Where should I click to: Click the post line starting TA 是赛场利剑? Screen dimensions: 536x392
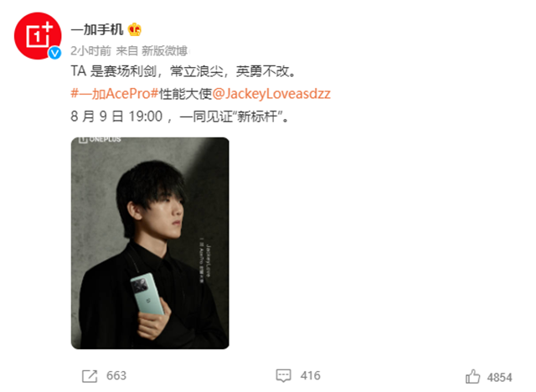pyautogui.click(x=183, y=71)
